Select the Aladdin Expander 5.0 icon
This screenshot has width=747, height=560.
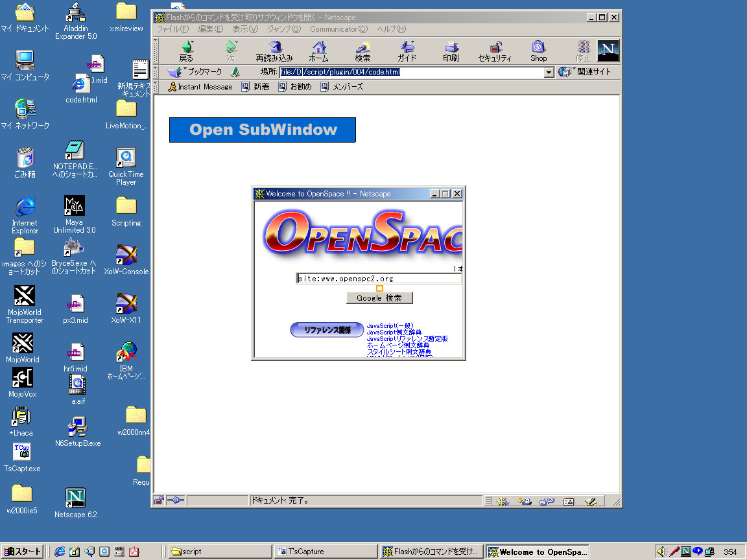(76, 21)
